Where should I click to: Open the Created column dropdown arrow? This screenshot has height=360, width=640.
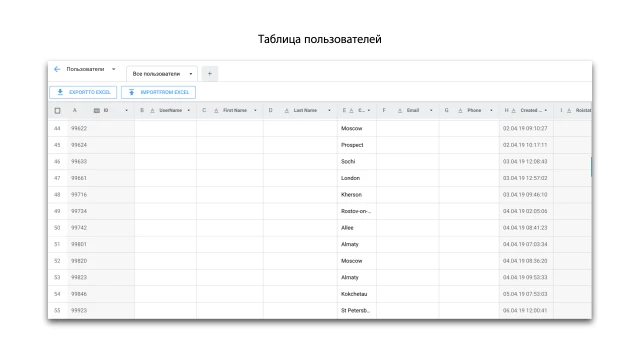546,111
